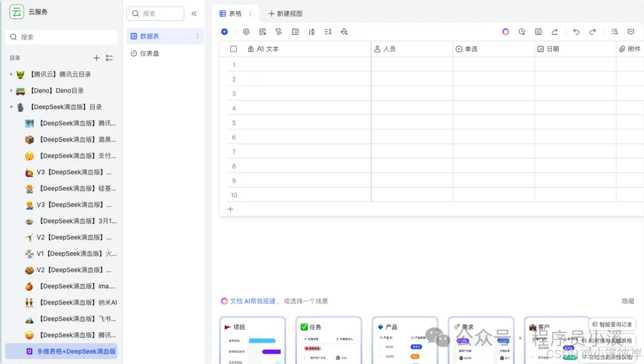644x364 pixels.
Task: Open the 日期 column header menu
Action: coord(575,49)
